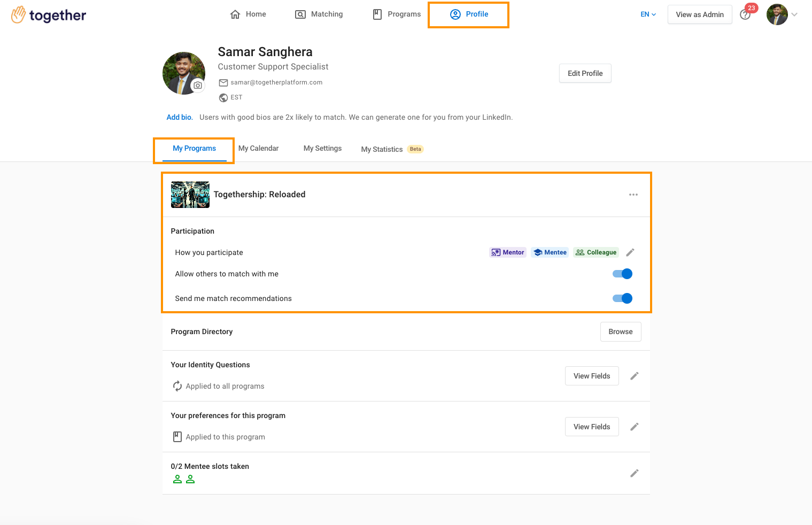Screen dimensions: 812x525
Task: Click View as Admin button
Action: [700, 14]
